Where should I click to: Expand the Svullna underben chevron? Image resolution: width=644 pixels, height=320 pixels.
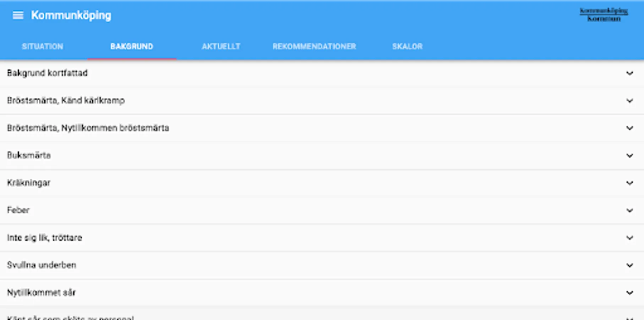pos(629,265)
